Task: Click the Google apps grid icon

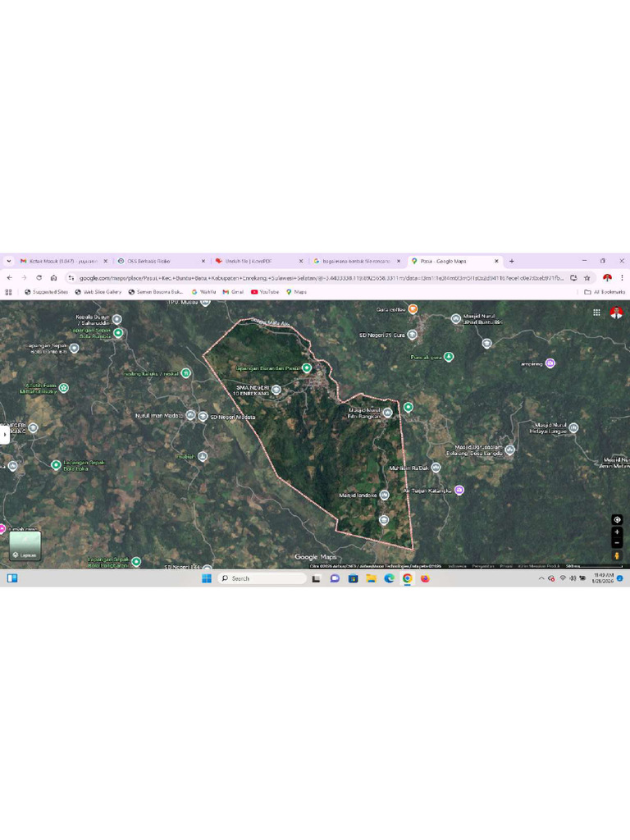Action: pyautogui.click(x=596, y=313)
